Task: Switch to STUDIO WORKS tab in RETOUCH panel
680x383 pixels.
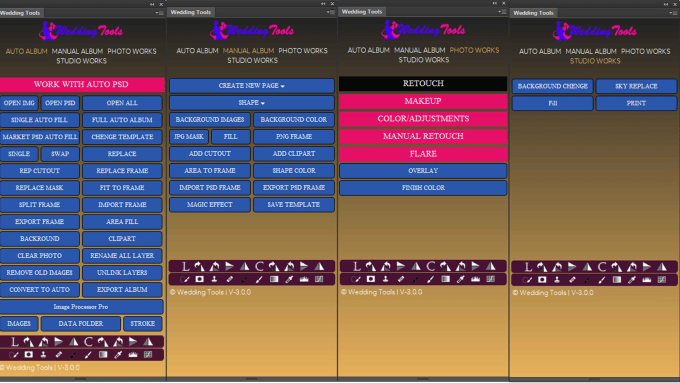Action: [423, 60]
